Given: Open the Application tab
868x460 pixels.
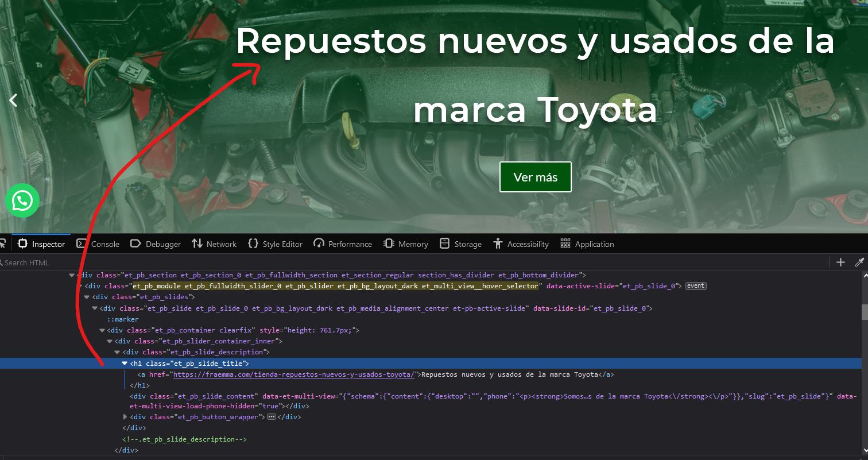Looking at the screenshot, I should (587, 244).
